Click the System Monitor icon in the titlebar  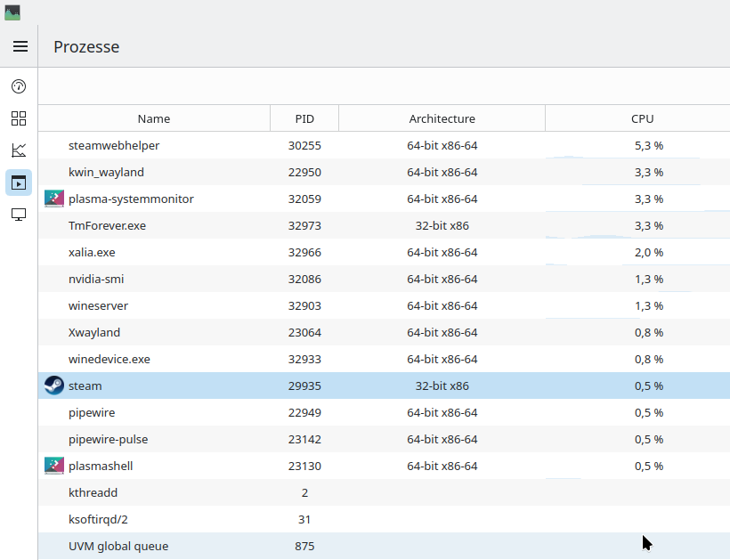(12, 12)
